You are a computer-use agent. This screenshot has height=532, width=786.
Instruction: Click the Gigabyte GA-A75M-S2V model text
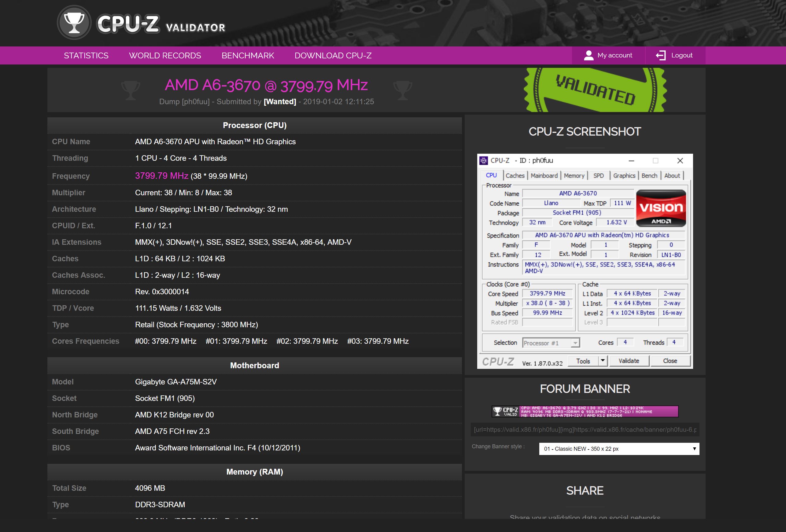coord(176,382)
